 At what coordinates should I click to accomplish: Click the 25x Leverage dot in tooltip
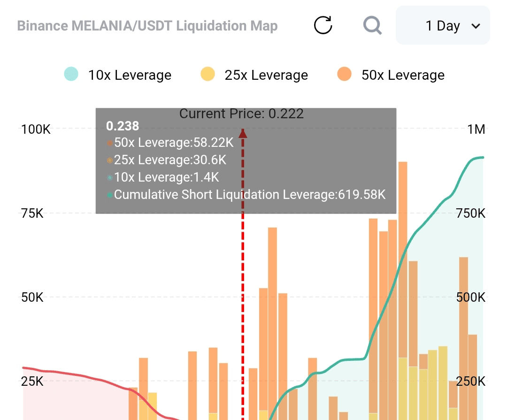click(109, 160)
